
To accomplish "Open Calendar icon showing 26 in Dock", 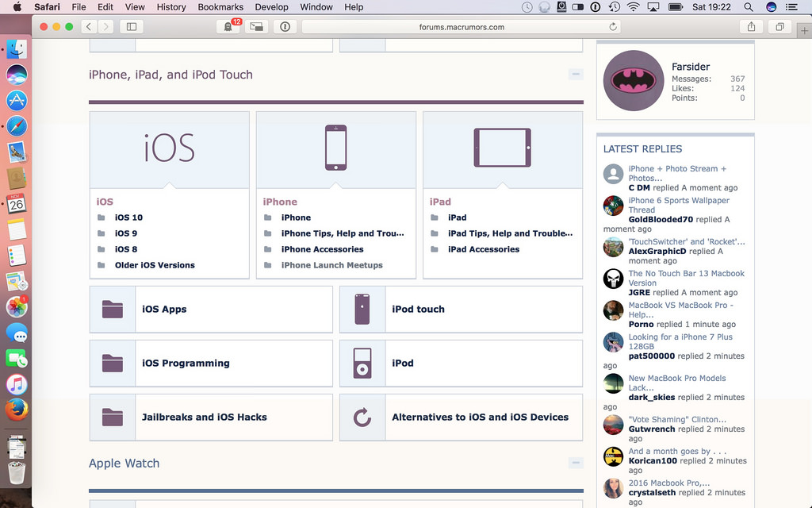I will click(17, 203).
